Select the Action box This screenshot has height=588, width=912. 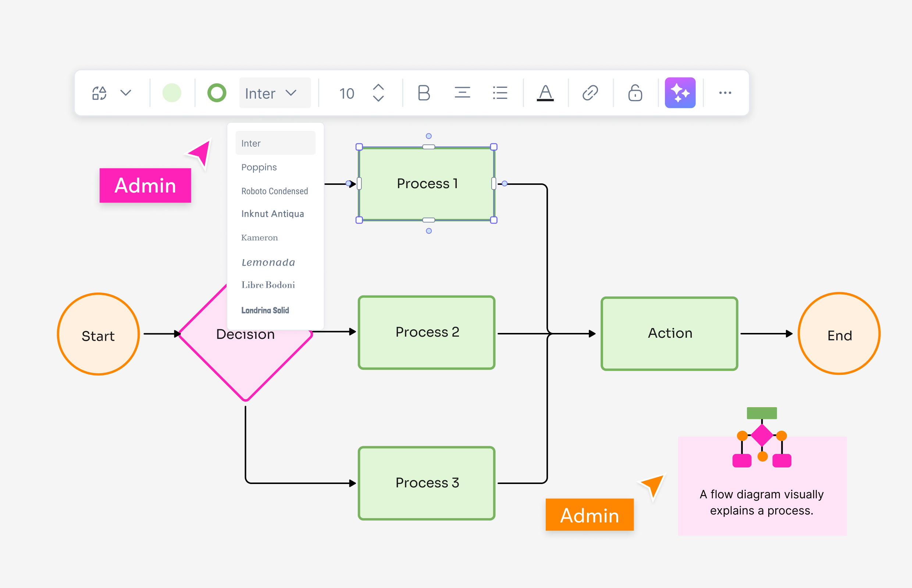669,334
